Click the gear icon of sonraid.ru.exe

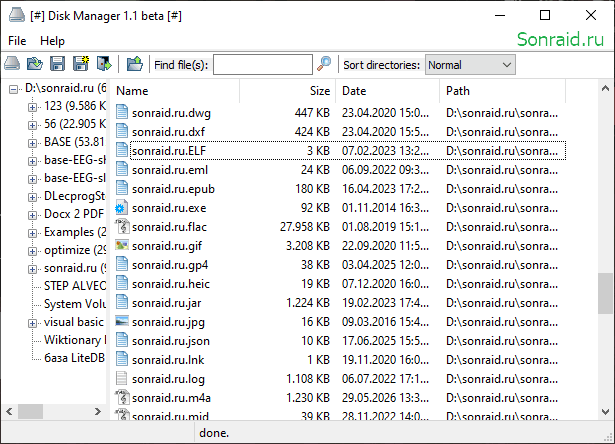[122, 207]
